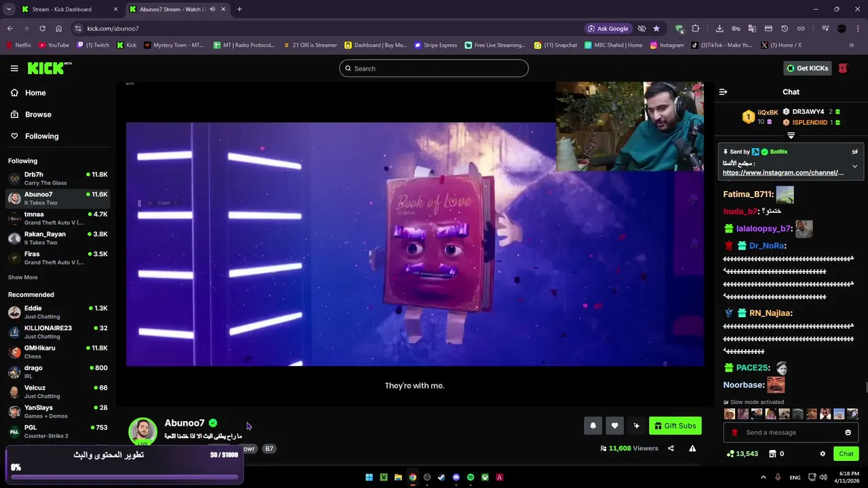
Task: Click the Get KICKs button
Action: coord(807,68)
